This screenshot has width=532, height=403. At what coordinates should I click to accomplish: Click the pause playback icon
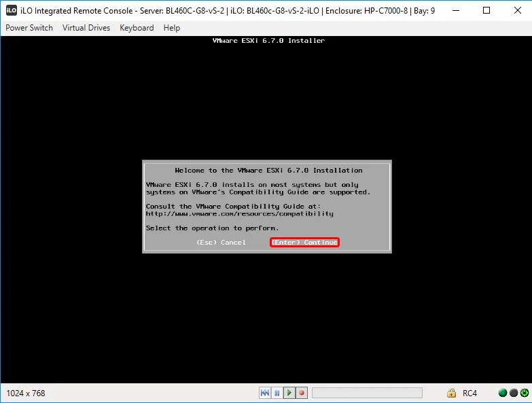click(277, 393)
